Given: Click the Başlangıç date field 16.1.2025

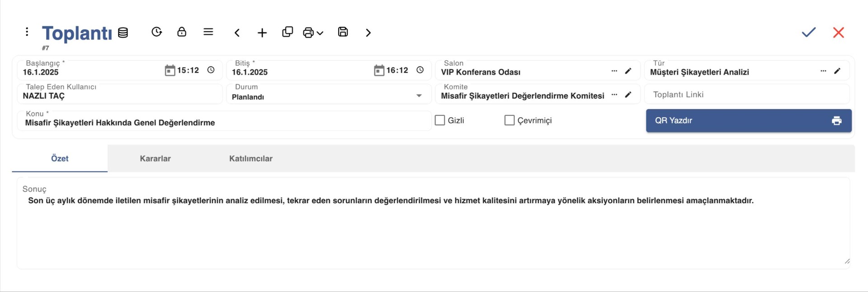Looking at the screenshot, I should [41, 72].
